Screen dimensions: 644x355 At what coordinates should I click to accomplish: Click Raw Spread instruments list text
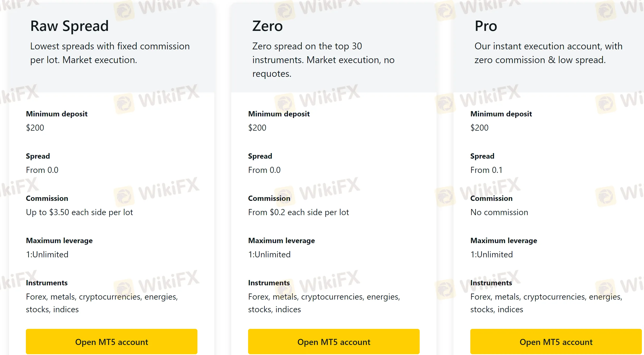tap(102, 303)
